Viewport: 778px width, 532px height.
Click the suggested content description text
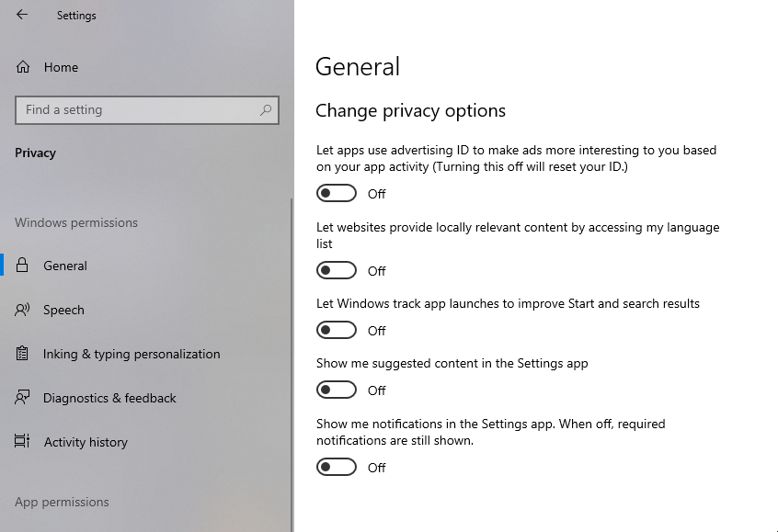pyautogui.click(x=452, y=364)
